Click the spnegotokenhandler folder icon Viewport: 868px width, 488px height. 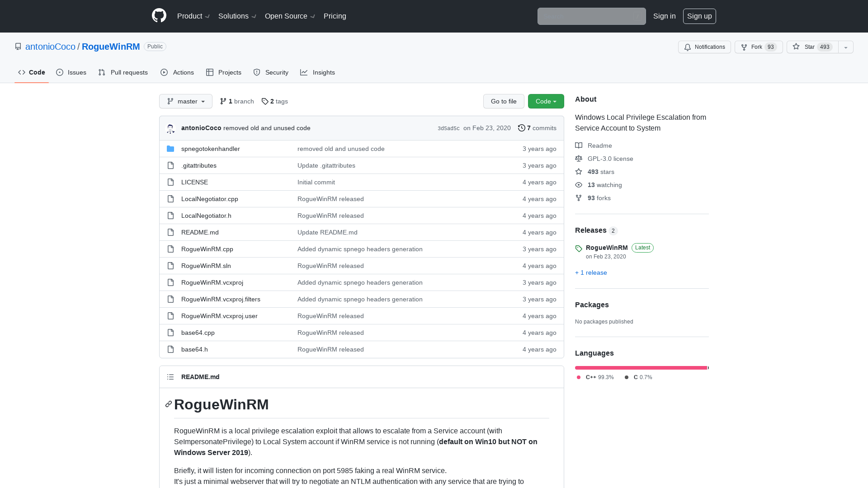pyautogui.click(x=170, y=149)
